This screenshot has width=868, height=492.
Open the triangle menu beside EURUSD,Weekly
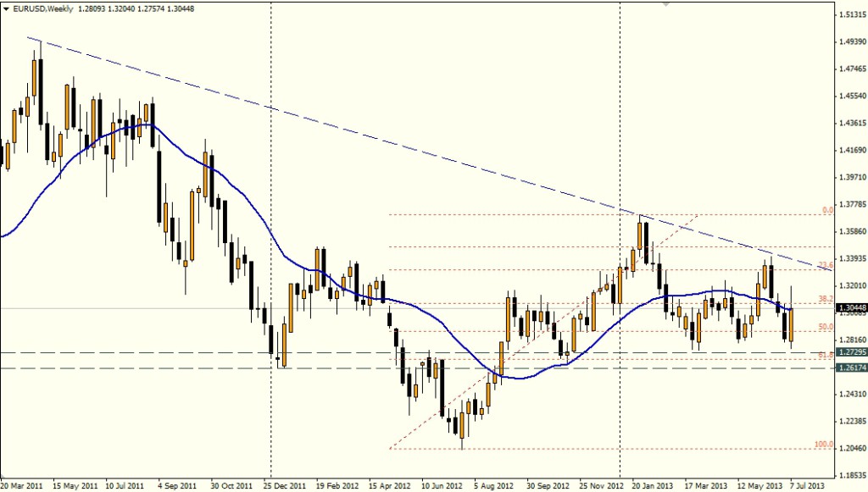7,8
